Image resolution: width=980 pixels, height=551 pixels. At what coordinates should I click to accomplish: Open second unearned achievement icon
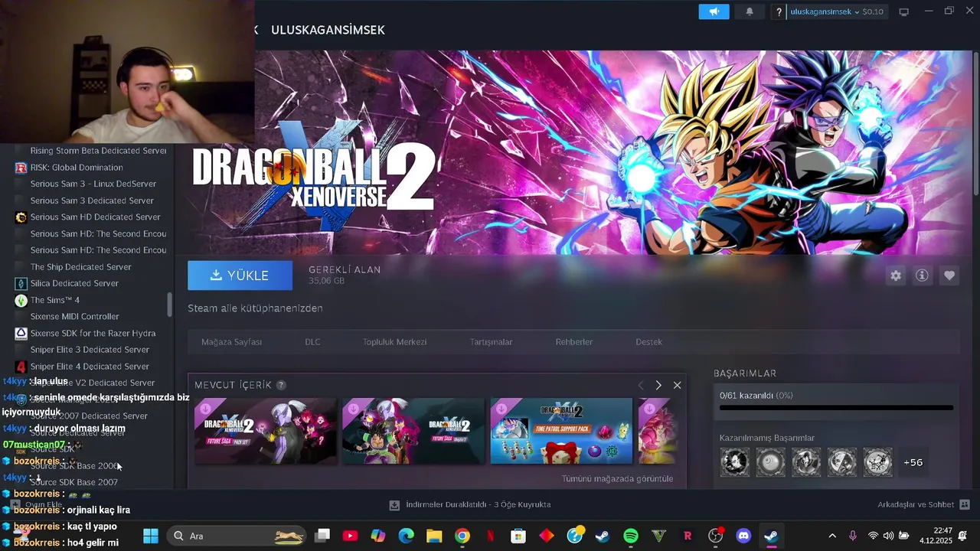click(x=770, y=462)
